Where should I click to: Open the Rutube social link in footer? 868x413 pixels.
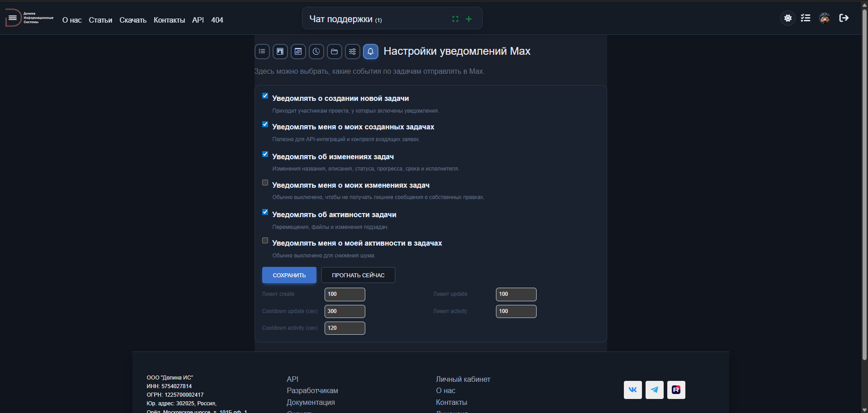pos(676,390)
